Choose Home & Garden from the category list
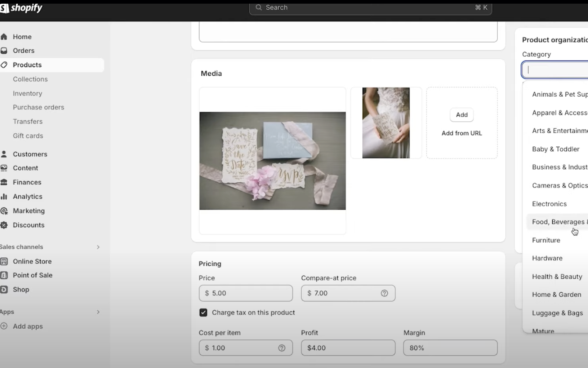The image size is (588, 368). (x=556, y=294)
